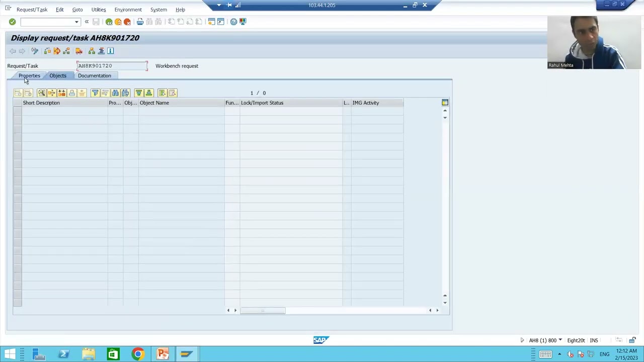Click the Find binoculars icon in grid toolbar

115,93
